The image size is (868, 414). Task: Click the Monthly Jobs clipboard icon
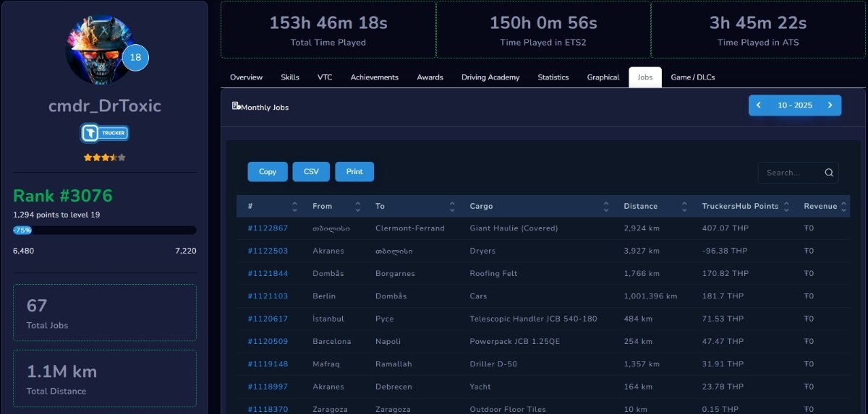coord(236,106)
